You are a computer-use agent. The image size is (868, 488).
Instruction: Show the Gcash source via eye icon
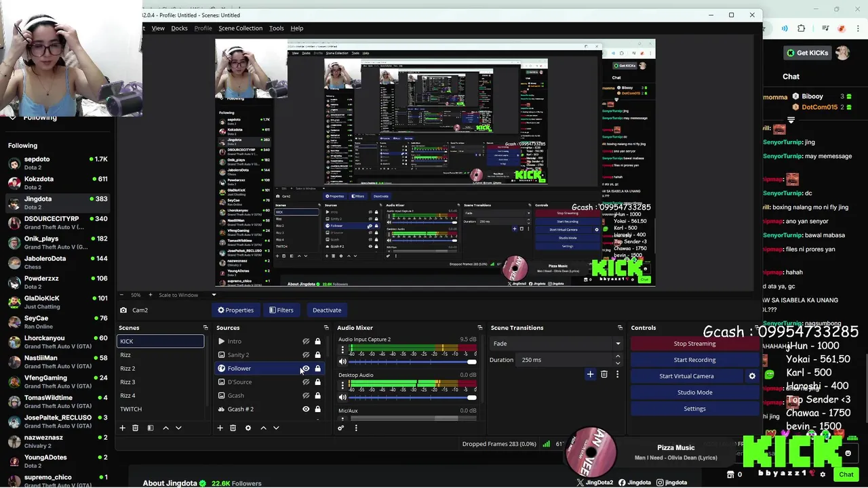coord(306,396)
